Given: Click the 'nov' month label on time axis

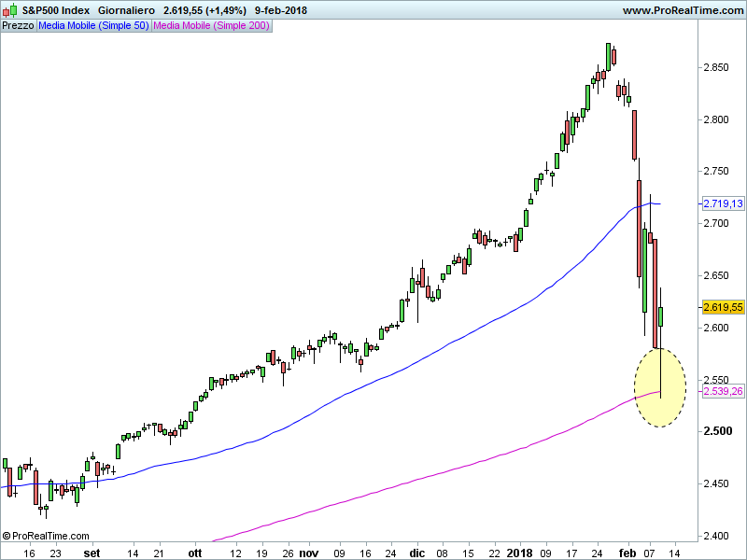Looking at the screenshot, I should (x=309, y=553).
